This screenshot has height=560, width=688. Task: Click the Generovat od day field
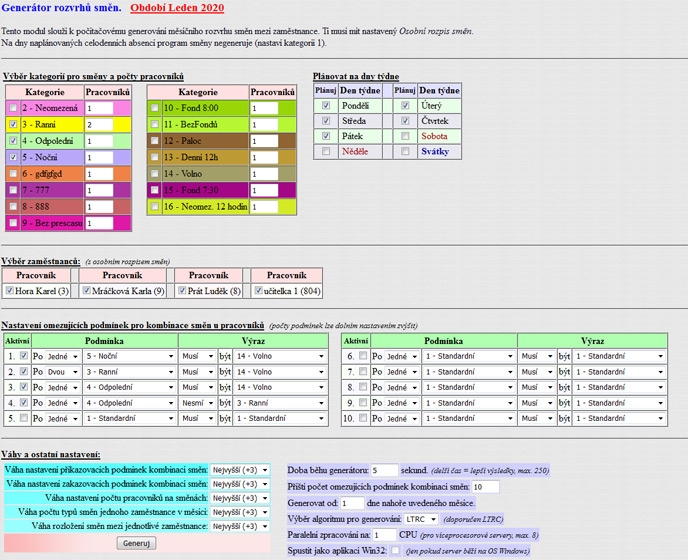point(352,503)
